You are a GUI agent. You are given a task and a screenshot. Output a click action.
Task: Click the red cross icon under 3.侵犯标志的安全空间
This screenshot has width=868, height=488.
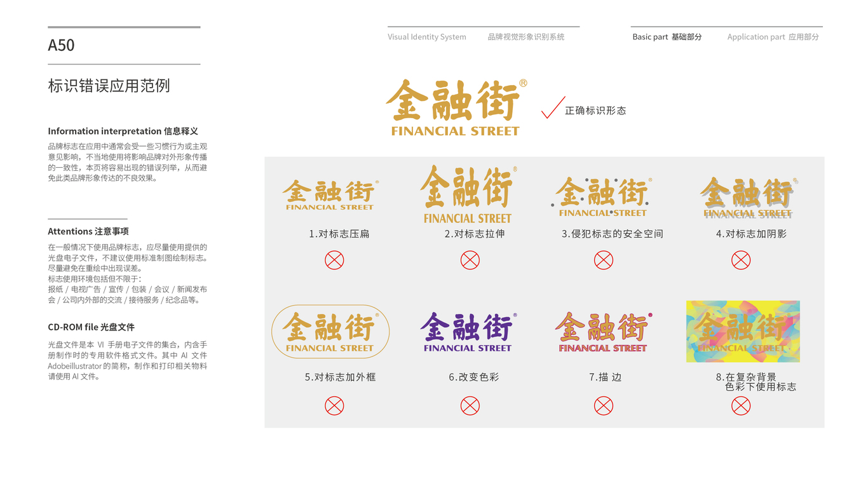[x=604, y=260]
